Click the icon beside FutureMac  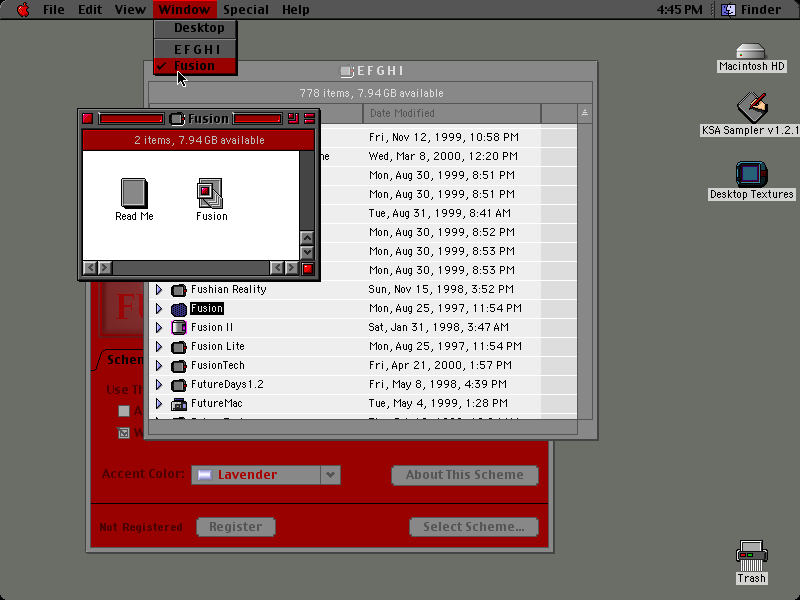pos(179,404)
